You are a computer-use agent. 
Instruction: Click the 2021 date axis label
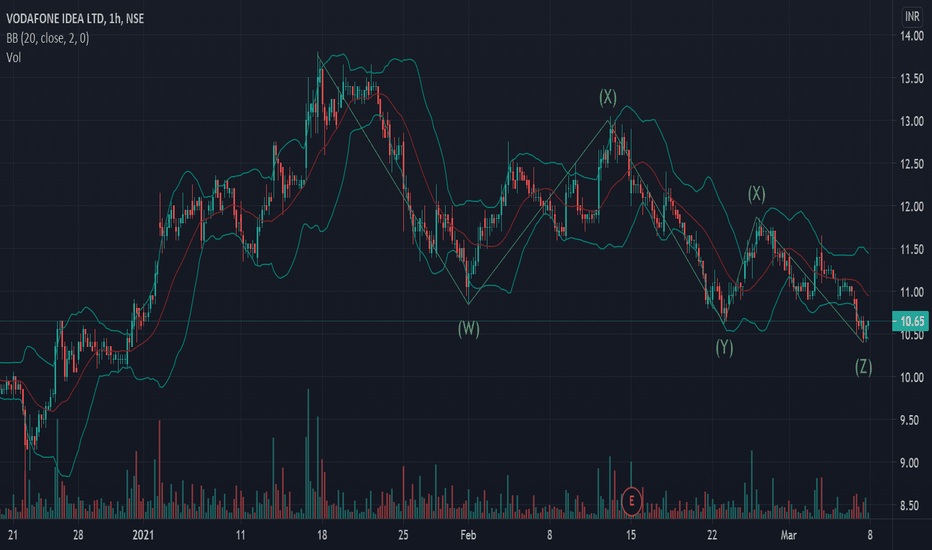143,535
